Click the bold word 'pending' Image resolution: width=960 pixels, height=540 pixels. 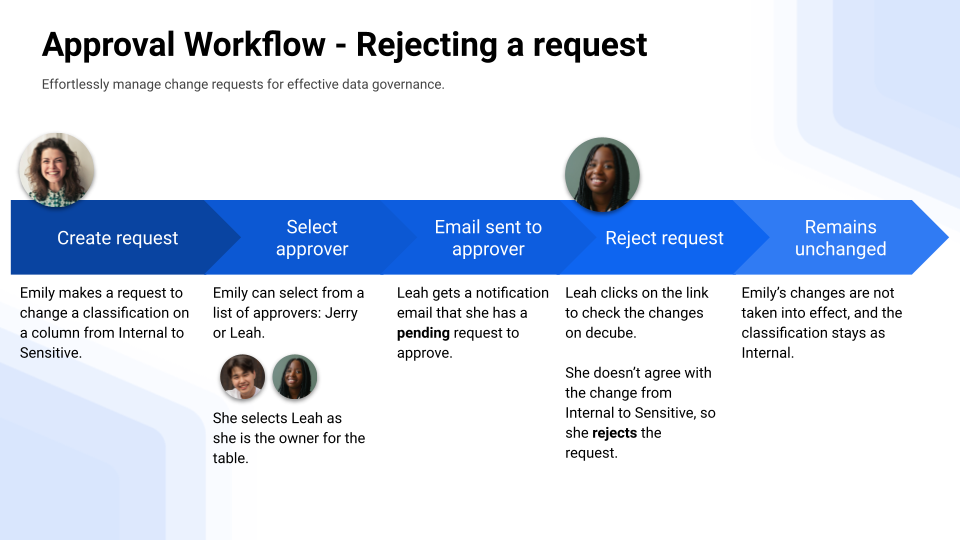pos(424,333)
